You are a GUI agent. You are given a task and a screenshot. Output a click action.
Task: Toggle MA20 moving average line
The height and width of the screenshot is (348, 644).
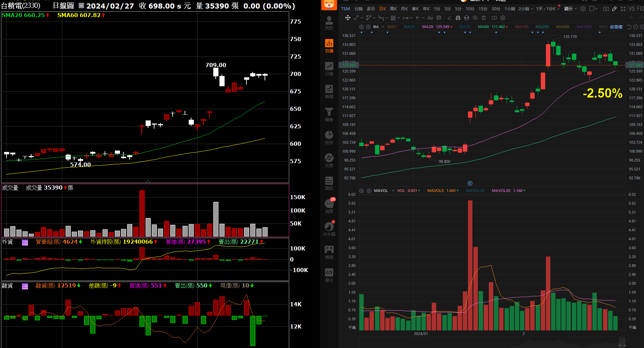pyautogui.click(x=437, y=27)
